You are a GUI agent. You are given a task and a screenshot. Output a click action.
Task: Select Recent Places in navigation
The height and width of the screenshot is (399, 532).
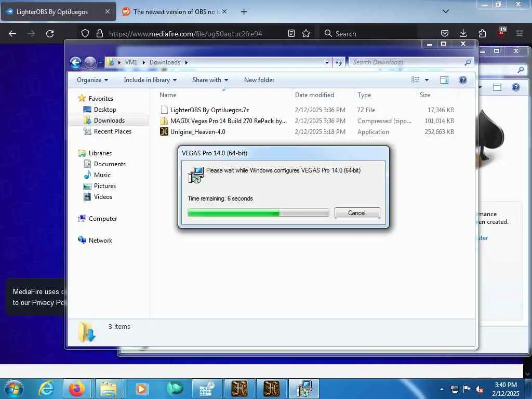(113, 131)
